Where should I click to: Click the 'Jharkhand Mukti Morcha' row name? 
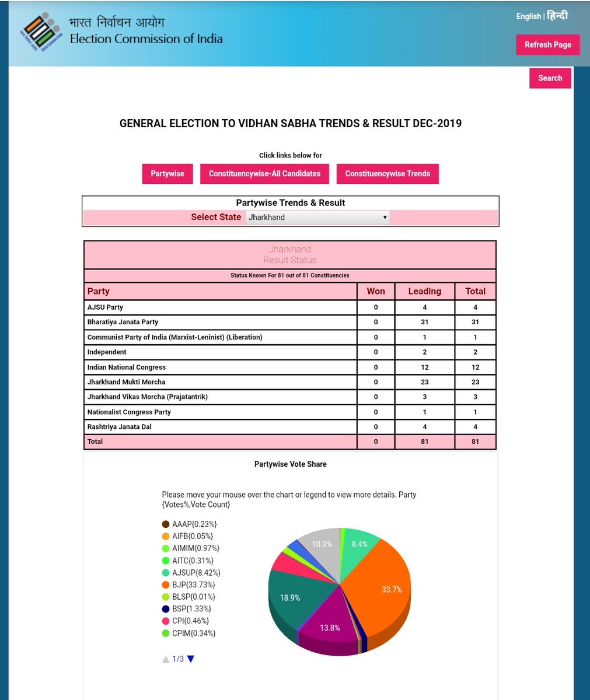pyautogui.click(x=126, y=382)
